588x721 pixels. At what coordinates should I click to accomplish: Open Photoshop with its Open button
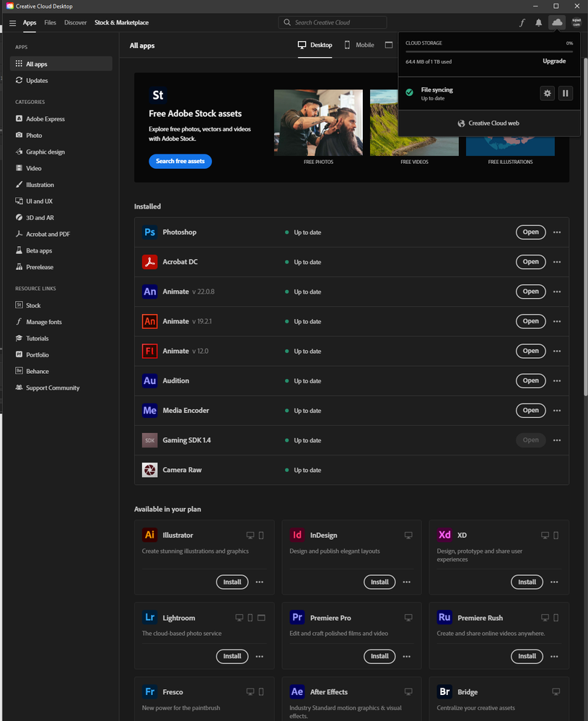click(x=530, y=232)
